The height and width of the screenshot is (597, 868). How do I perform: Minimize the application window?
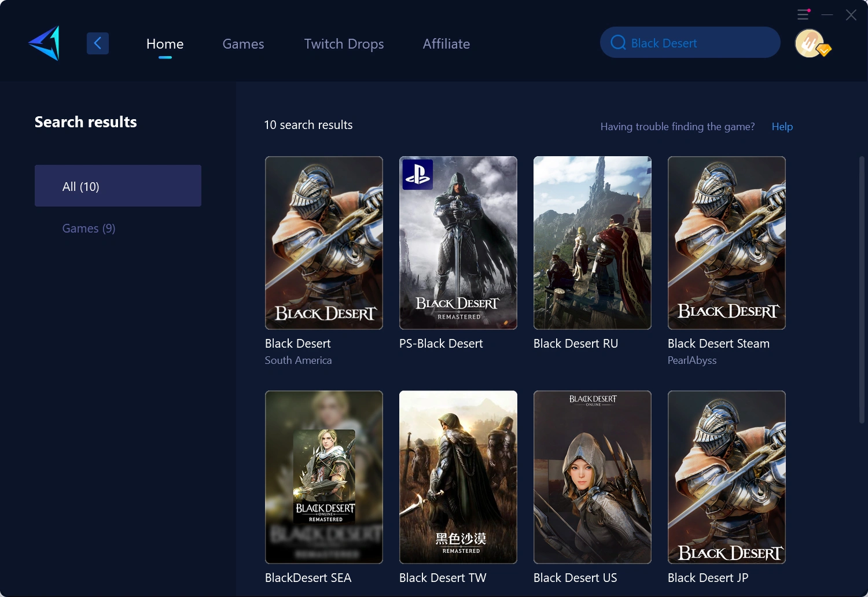click(827, 14)
